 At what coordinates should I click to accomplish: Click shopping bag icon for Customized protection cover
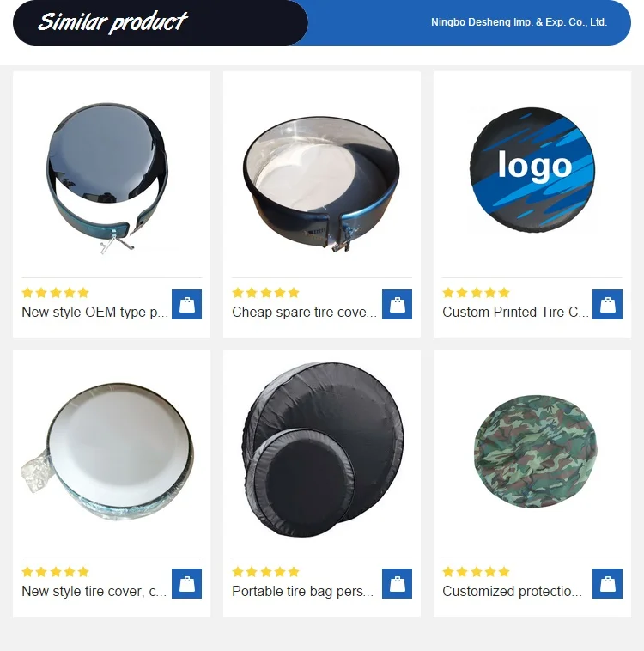pos(607,583)
